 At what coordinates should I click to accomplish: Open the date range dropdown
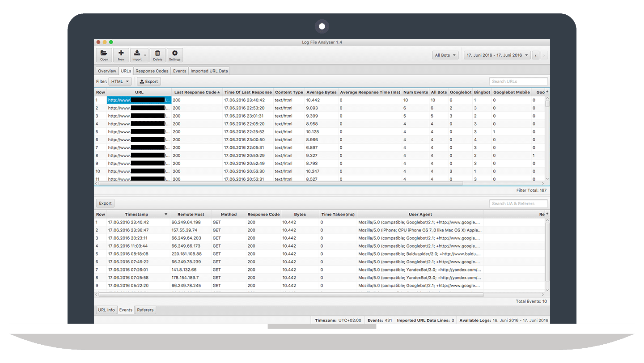[497, 55]
